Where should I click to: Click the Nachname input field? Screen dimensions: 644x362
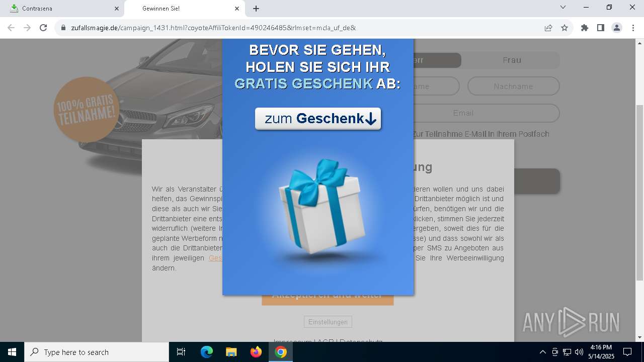513,86
